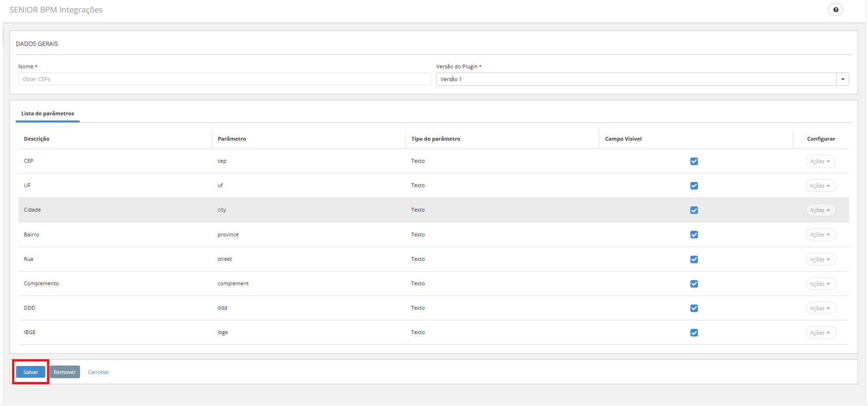
Task: Toggle Complemento visible field checkbox
Action: pyautogui.click(x=694, y=284)
